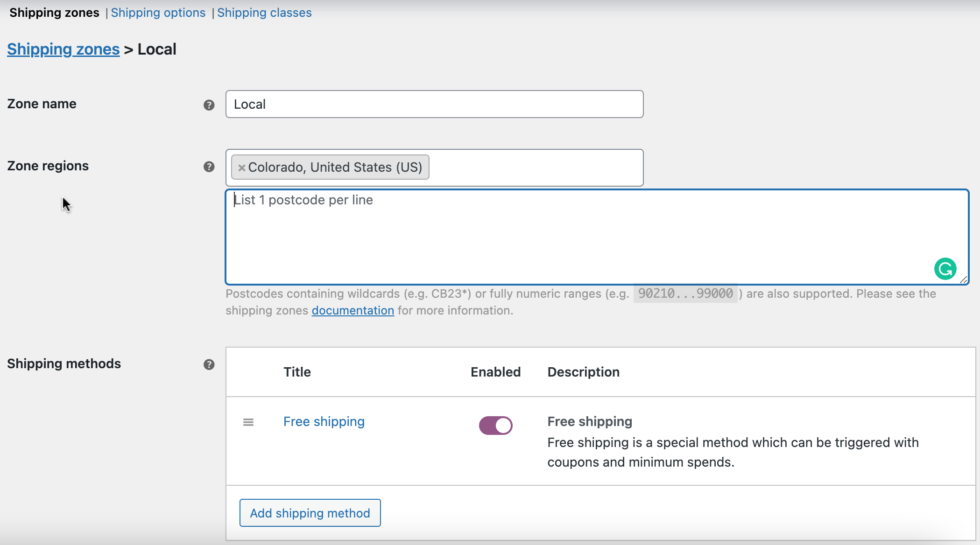
Task: Click the Add shipping method button
Action: (310, 513)
